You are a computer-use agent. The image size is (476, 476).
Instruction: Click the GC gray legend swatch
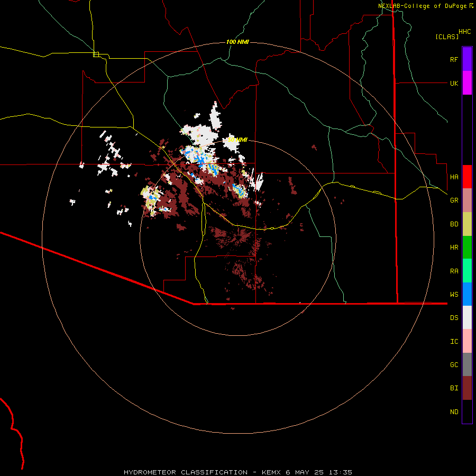point(467,364)
